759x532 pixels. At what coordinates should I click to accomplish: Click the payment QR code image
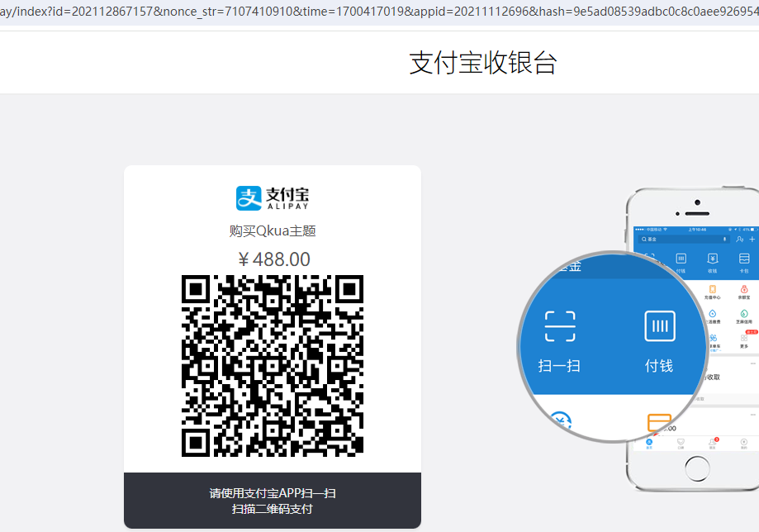tap(272, 366)
